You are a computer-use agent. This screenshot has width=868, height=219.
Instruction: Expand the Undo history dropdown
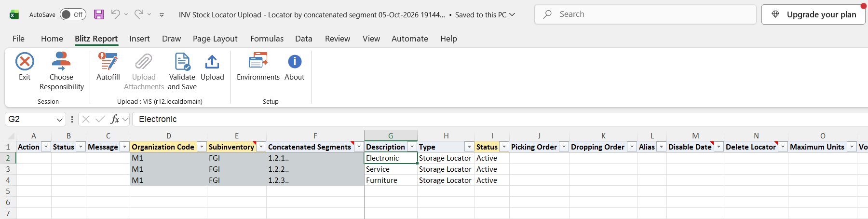(x=126, y=14)
